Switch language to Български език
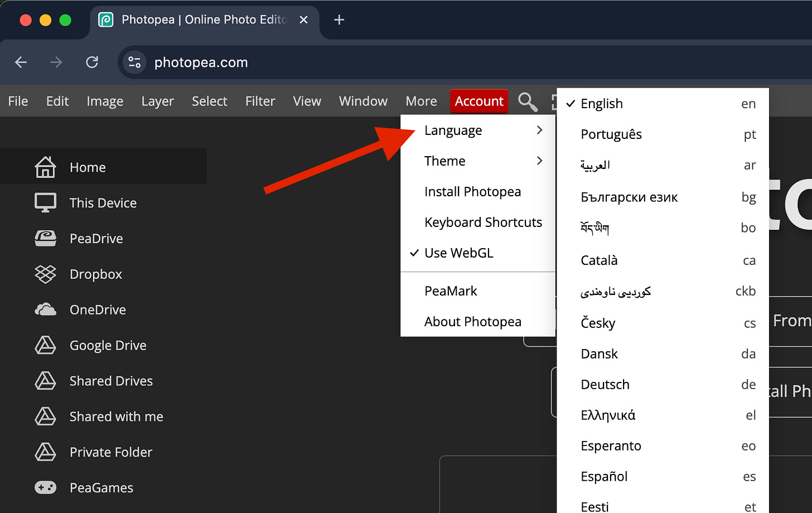Screen dimensions: 812x513 tap(663, 197)
